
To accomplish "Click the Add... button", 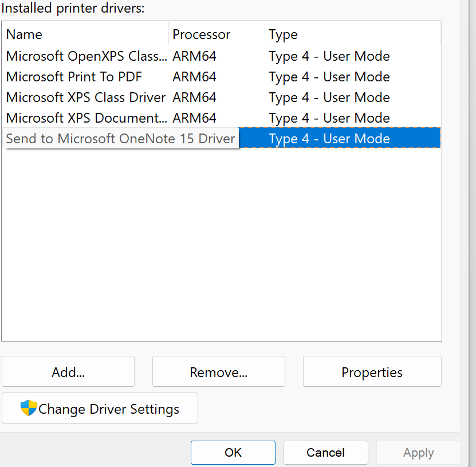I will (x=68, y=371).
